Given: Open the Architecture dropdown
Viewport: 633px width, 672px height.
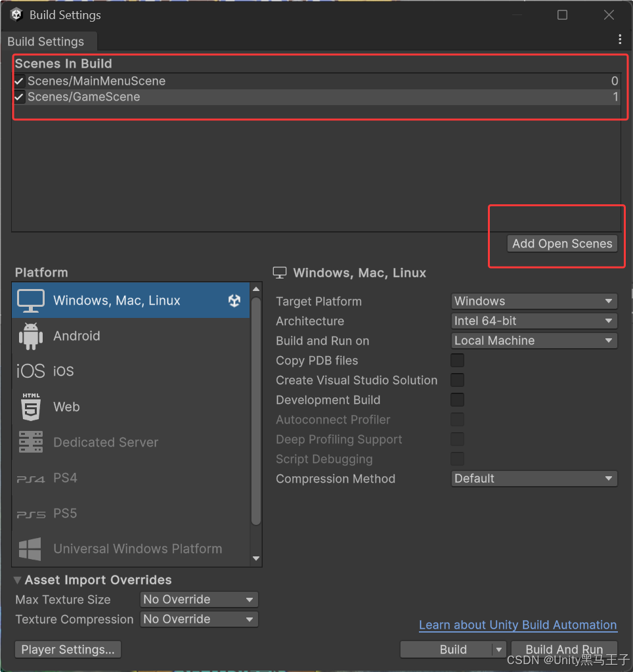Looking at the screenshot, I should [x=534, y=321].
